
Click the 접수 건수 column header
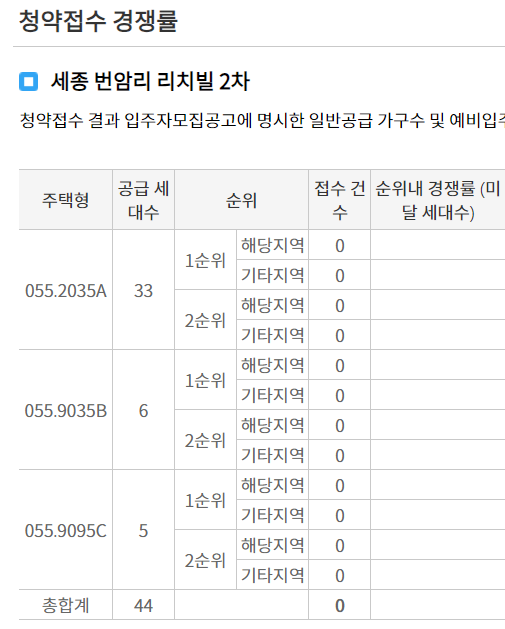click(x=339, y=200)
